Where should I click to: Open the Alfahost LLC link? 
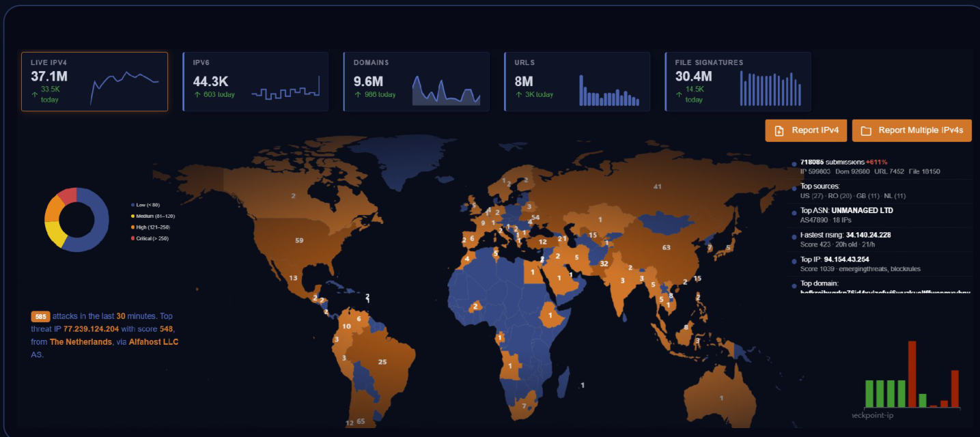click(x=154, y=341)
